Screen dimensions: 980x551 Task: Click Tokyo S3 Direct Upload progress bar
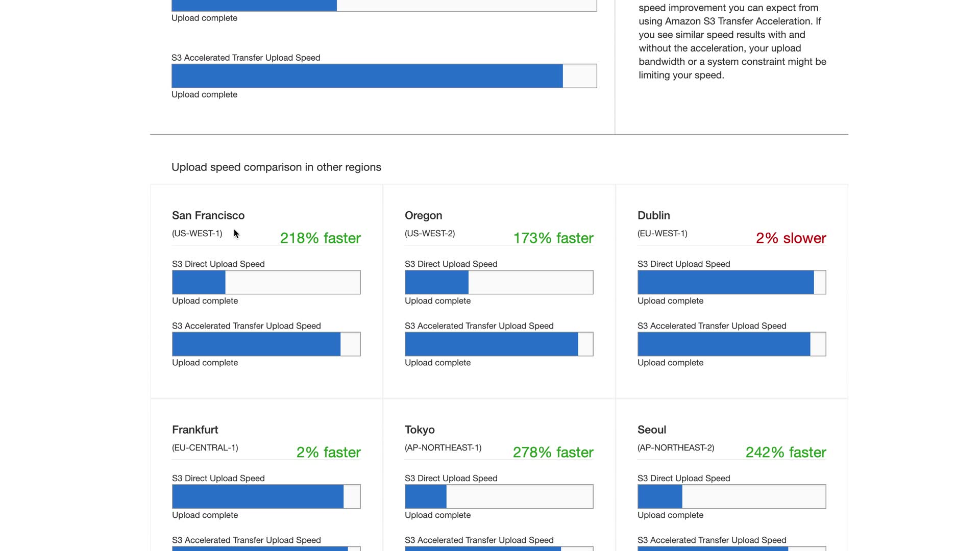[499, 496]
